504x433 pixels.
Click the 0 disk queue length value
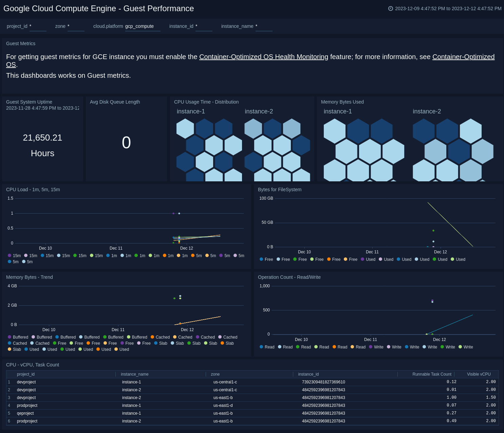[x=126, y=143]
